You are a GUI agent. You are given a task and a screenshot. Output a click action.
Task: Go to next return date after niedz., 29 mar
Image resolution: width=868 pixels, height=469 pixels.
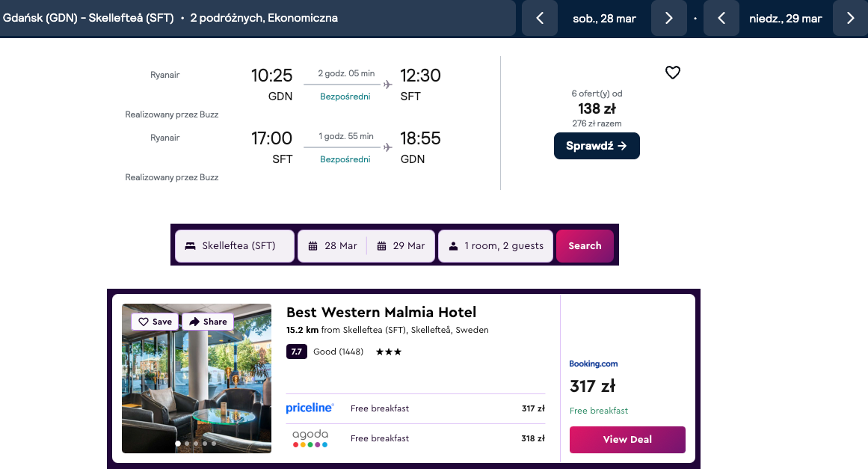click(x=850, y=19)
